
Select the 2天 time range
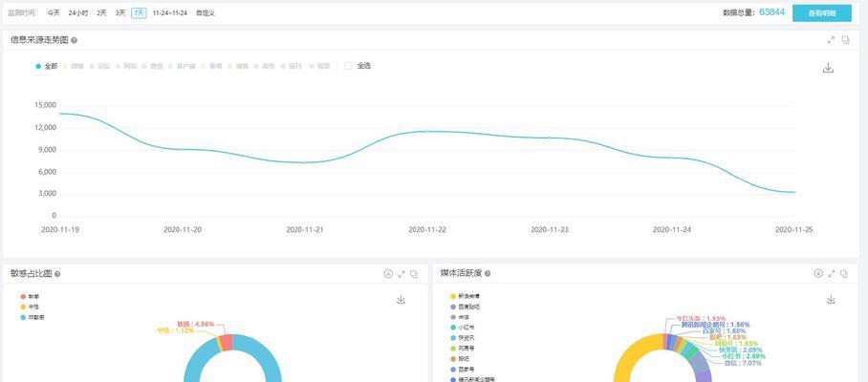[x=102, y=12]
